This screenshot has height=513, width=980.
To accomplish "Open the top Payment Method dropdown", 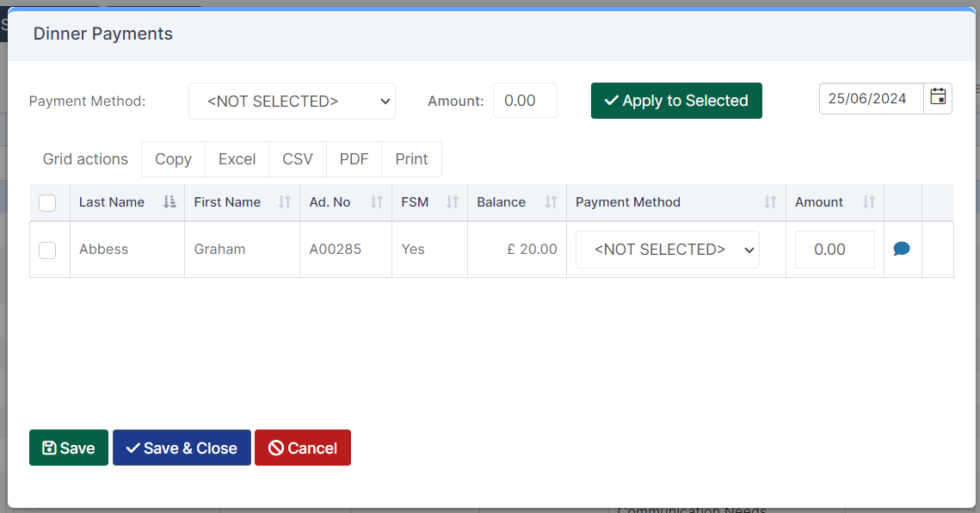I will [292, 102].
